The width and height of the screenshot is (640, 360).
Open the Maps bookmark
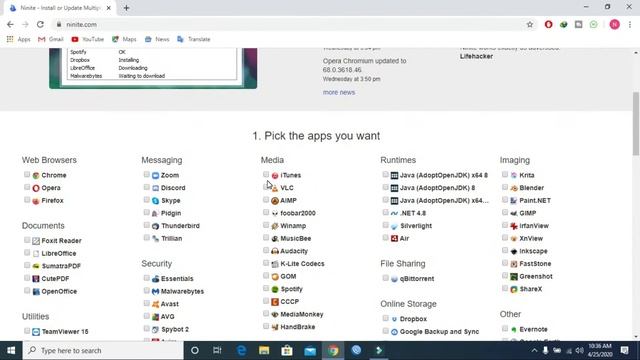(124, 39)
